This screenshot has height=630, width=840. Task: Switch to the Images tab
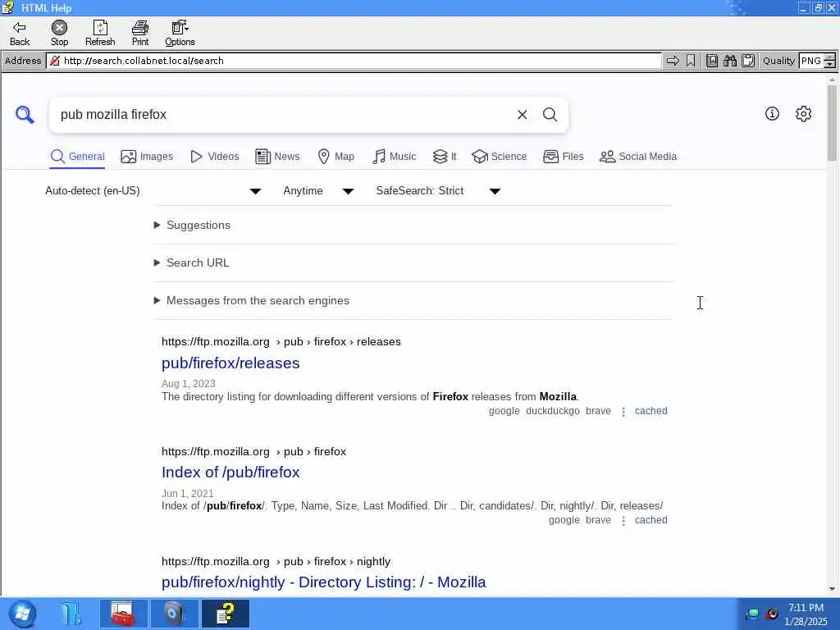point(147,157)
